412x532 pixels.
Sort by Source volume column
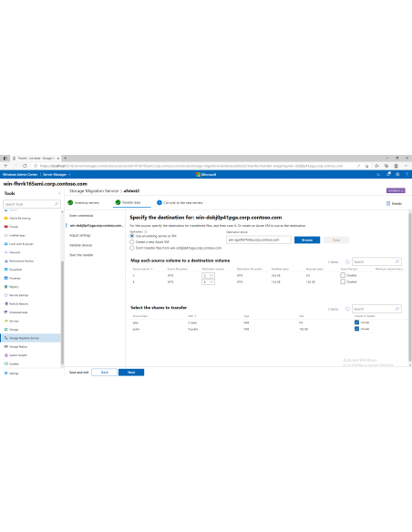pyautogui.click(x=142, y=269)
